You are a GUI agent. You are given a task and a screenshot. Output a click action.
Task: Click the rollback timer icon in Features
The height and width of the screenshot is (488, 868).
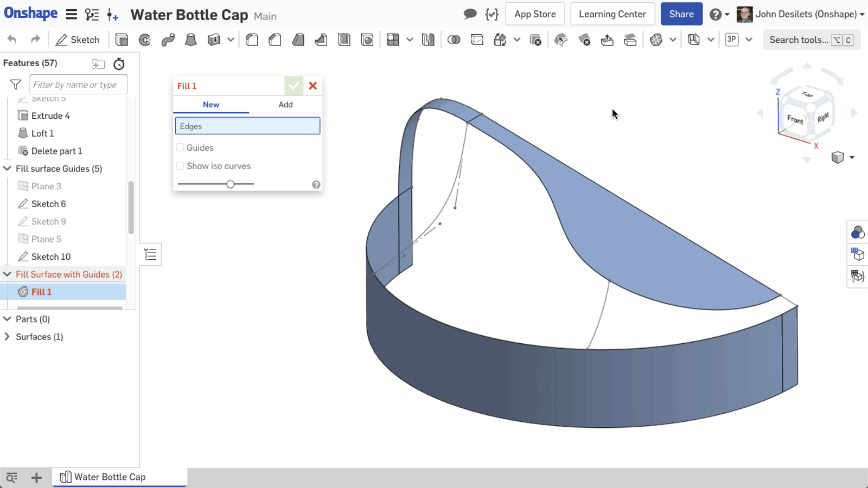(119, 64)
